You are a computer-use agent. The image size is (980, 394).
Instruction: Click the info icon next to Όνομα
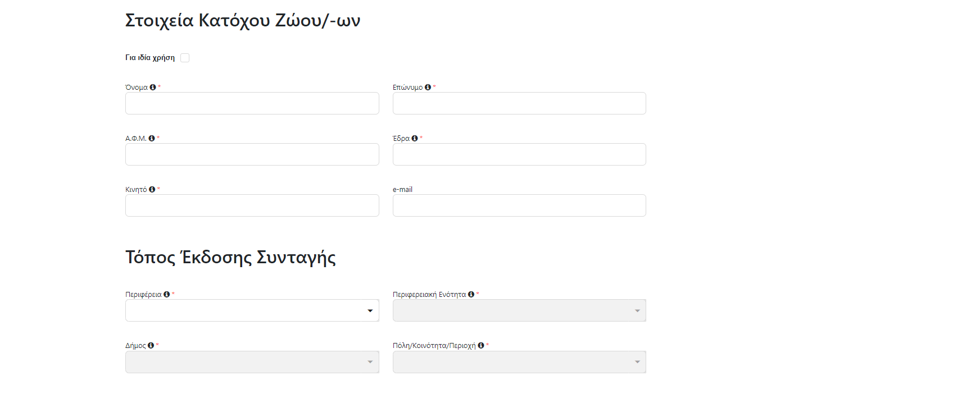tap(153, 87)
